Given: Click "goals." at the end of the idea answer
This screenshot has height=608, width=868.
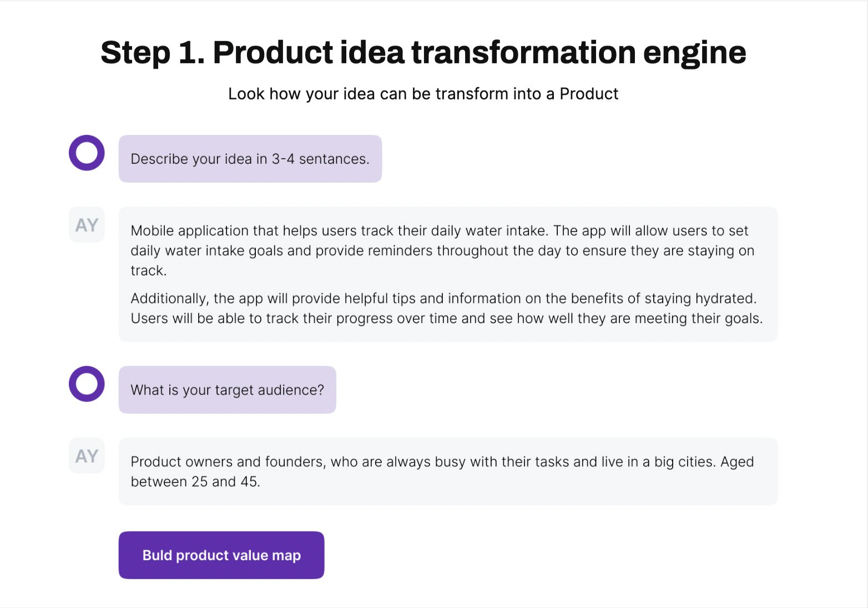Looking at the screenshot, I should click(x=744, y=318).
